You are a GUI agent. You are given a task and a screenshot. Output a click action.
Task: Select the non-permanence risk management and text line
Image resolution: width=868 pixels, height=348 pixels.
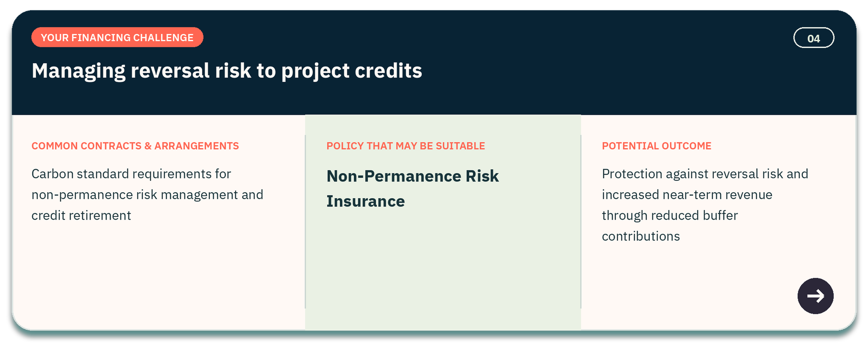pos(147,195)
